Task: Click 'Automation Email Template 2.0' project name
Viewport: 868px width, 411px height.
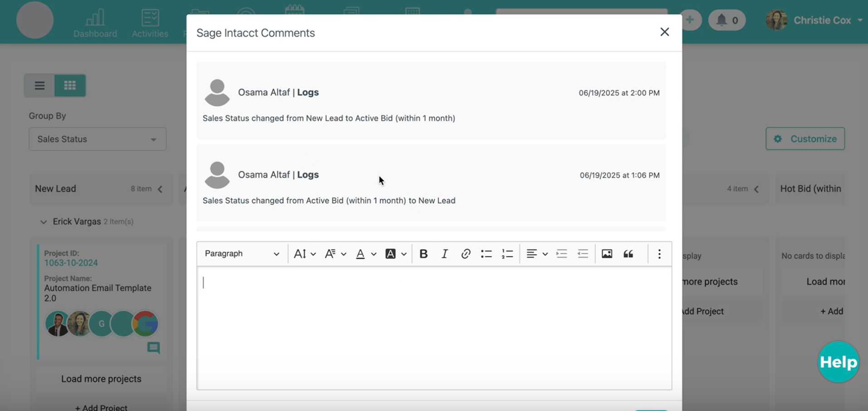Action: coord(97,293)
